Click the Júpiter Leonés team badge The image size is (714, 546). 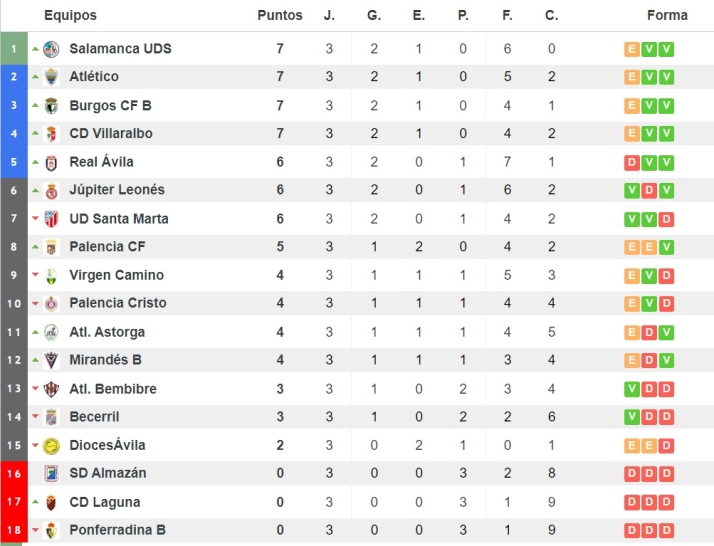point(52,190)
